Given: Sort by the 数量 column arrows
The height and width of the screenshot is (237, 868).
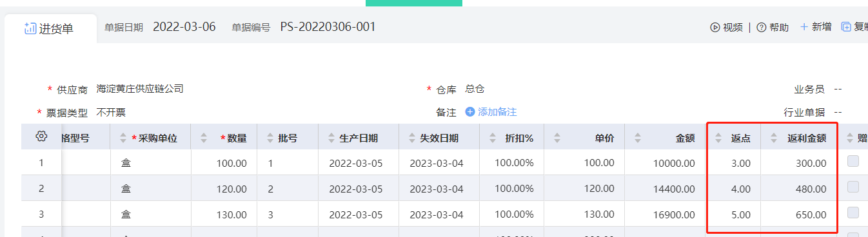Looking at the screenshot, I should click(204, 138).
